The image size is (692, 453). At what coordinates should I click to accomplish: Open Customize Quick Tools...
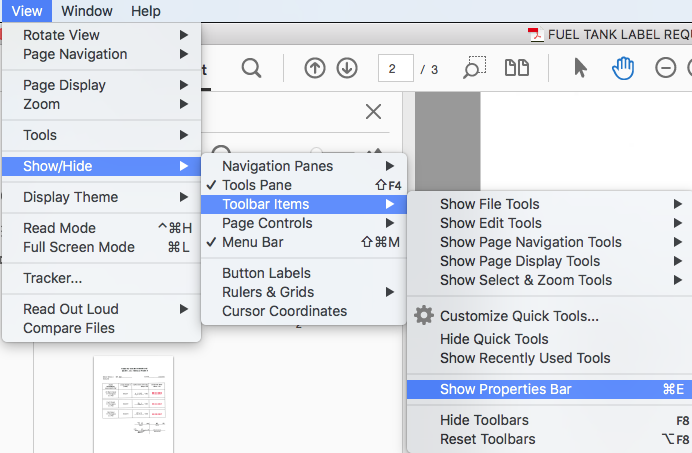(x=549, y=316)
